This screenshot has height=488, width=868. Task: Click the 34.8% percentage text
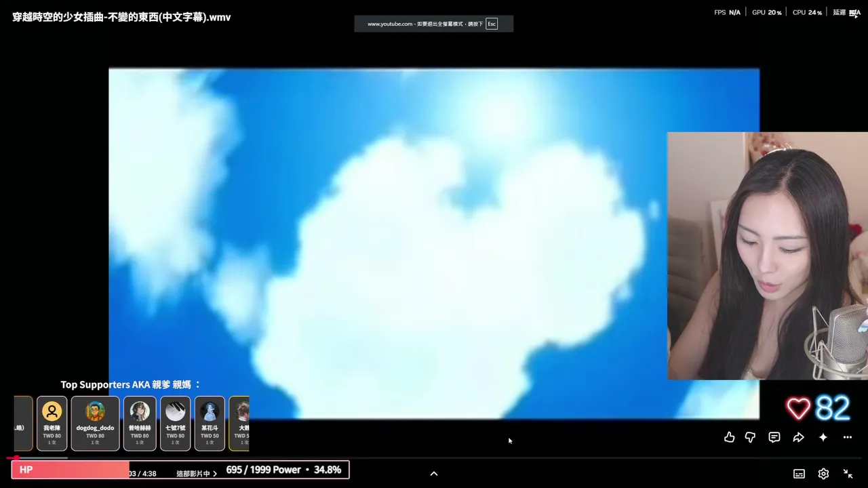[328, 470]
